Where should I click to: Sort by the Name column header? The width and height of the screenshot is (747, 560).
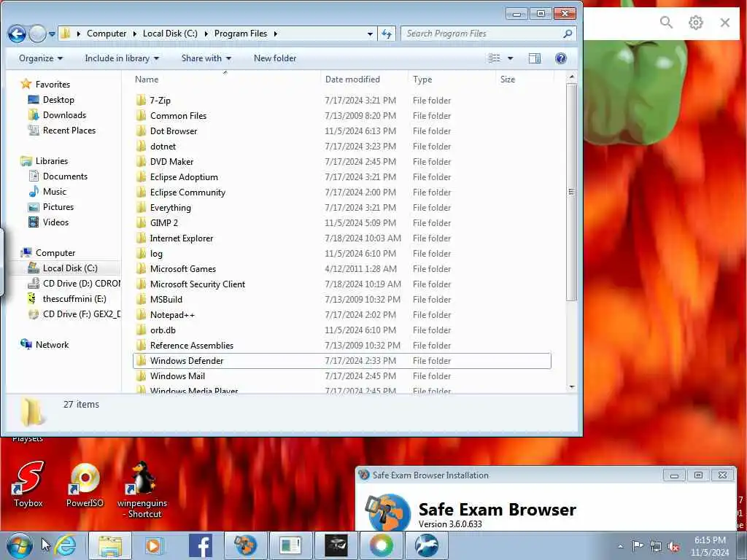[147, 79]
